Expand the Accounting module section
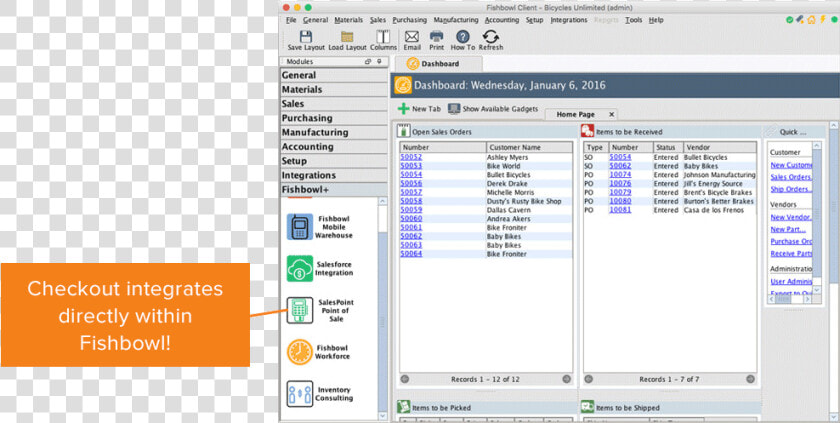Screen dimensions: 840x423 [333, 147]
